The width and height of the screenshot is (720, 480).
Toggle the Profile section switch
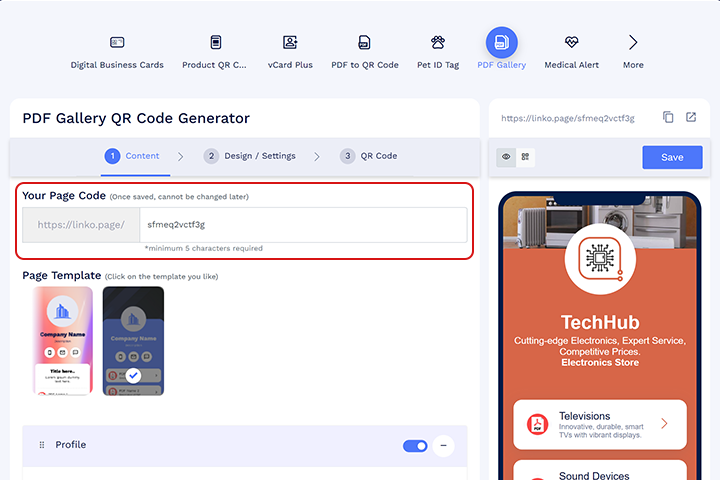click(x=415, y=445)
